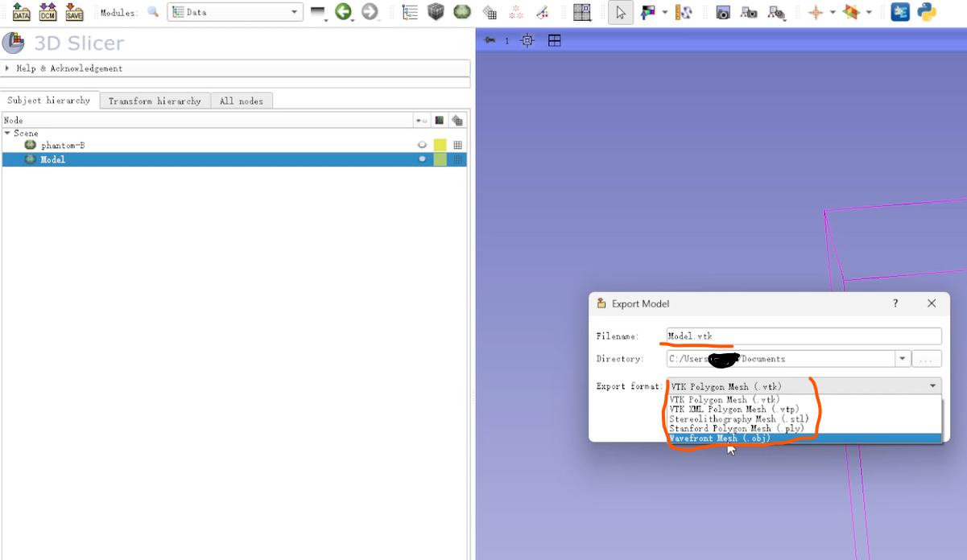Viewport: 967px width, 560px height.
Task: Open the module history dropdown
Action: (x=319, y=12)
